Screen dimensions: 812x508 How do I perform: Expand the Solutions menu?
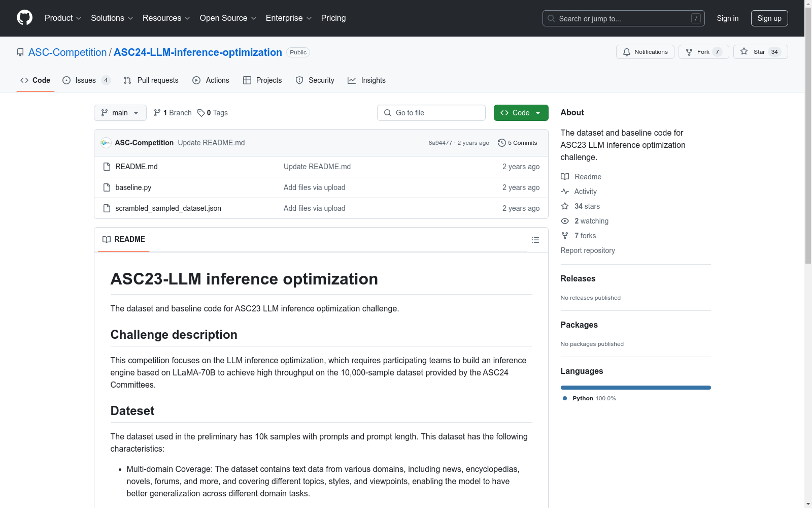(112, 18)
